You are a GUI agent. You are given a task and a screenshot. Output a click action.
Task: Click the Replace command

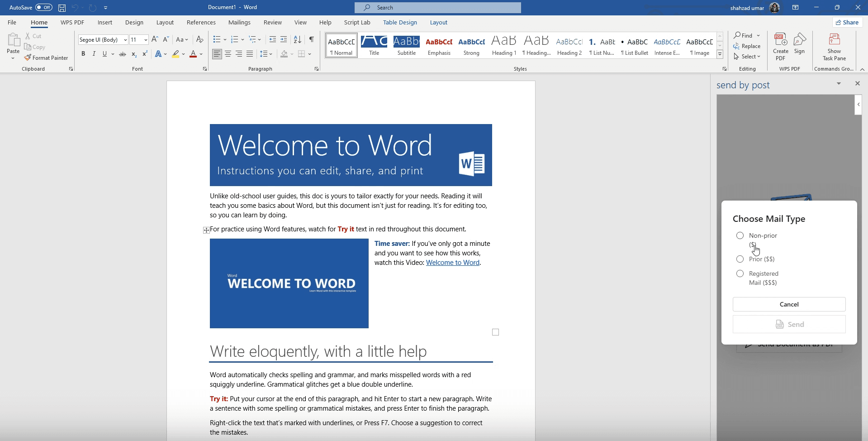coord(747,46)
